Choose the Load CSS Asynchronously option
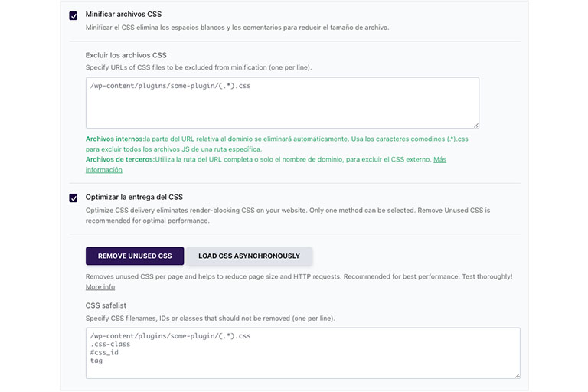Viewport: 588px width, 392px height. pyautogui.click(x=249, y=256)
